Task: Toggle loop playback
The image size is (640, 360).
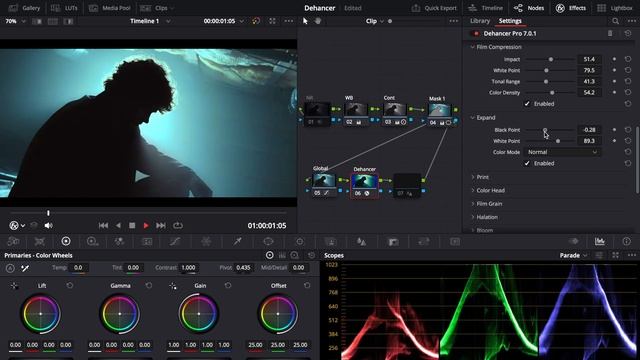Action: pyautogui.click(x=178, y=225)
